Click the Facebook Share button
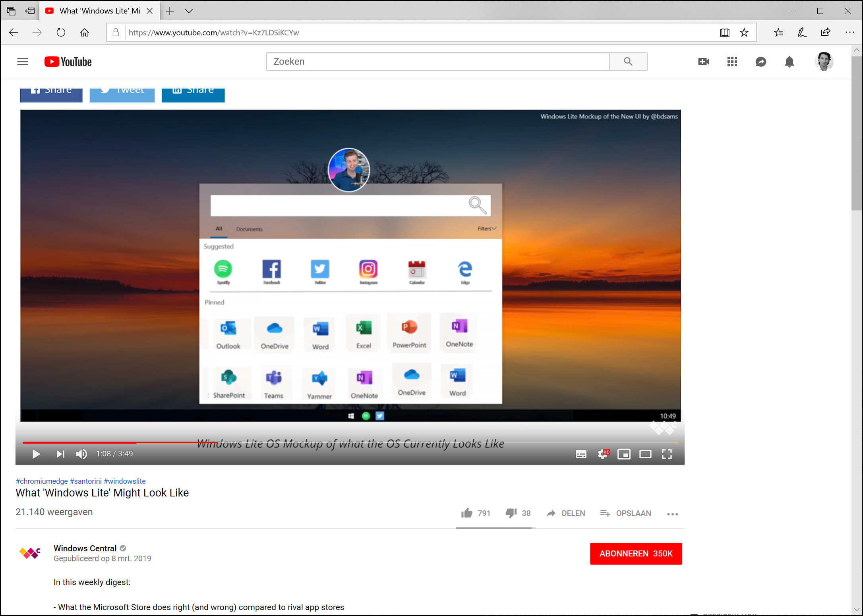The width and height of the screenshot is (863, 616). [51, 95]
